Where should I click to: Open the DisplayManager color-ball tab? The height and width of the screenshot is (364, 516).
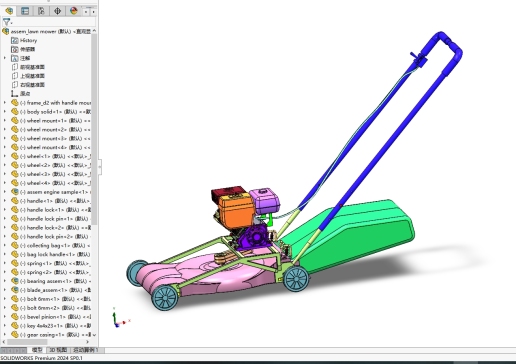click(74, 11)
